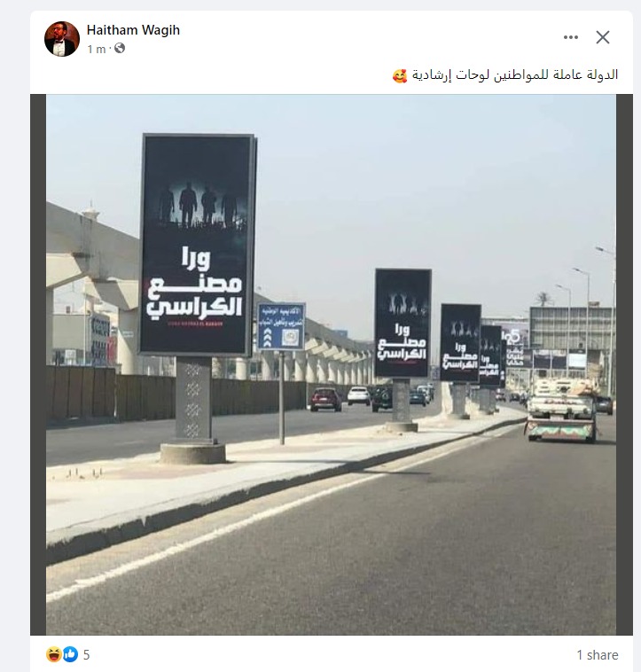Click the red car in the photo
The height and width of the screenshot is (672, 641).
tap(325, 399)
